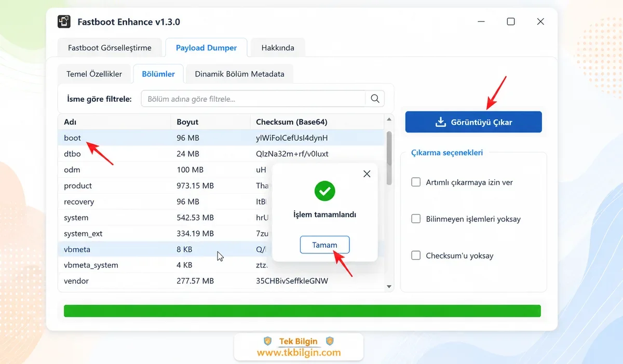
Task: Select the odm partition row
Action: [221, 170]
